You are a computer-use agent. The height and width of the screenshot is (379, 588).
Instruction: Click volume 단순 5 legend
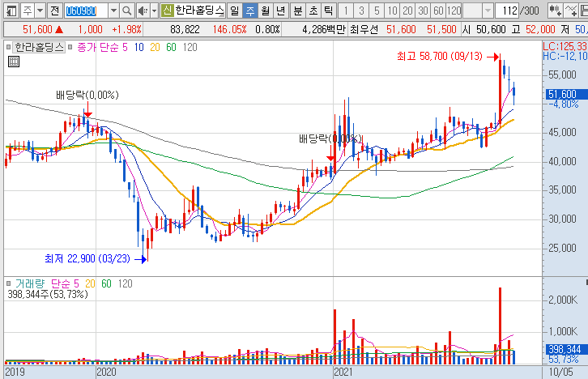click(65, 283)
